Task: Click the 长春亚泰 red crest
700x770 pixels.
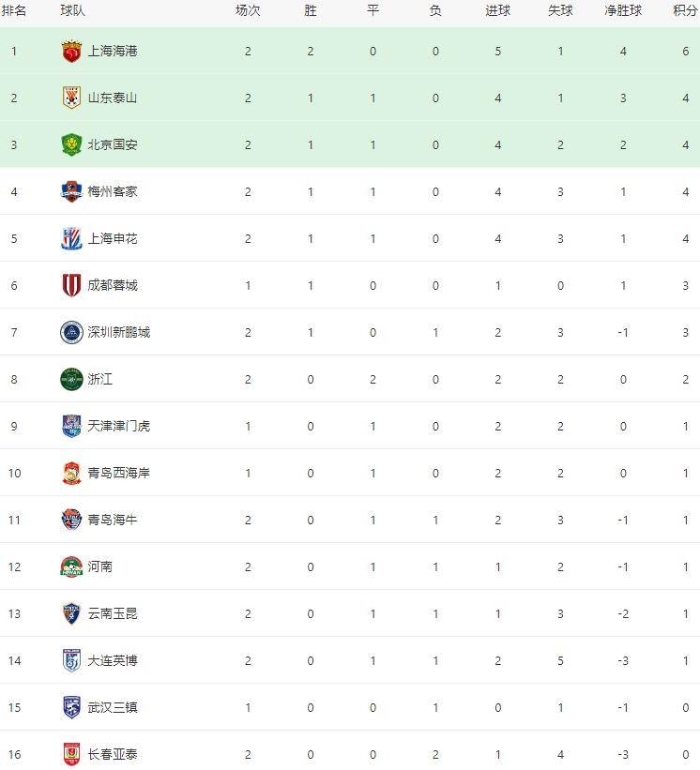Action: tap(71, 754)
